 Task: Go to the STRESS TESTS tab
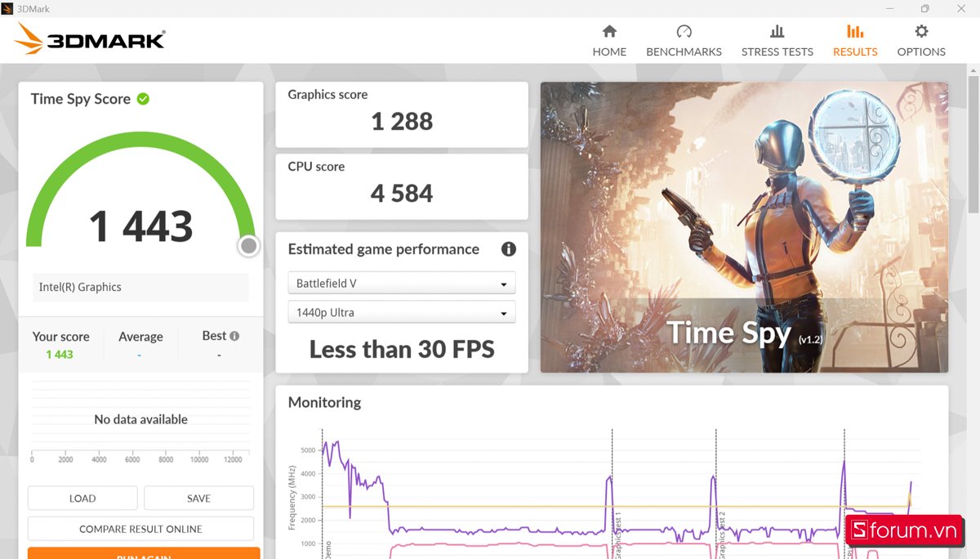[777, 41]
